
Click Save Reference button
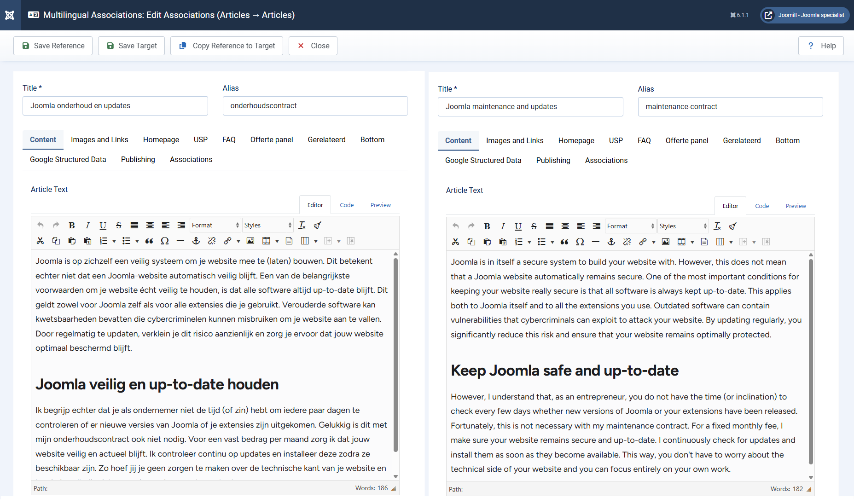coord(53,46)
